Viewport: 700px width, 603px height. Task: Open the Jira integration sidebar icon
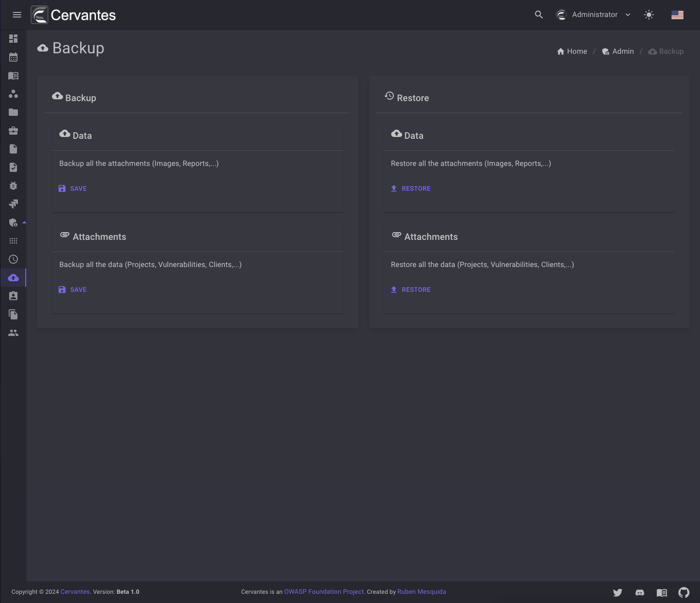tap(13, 204)
